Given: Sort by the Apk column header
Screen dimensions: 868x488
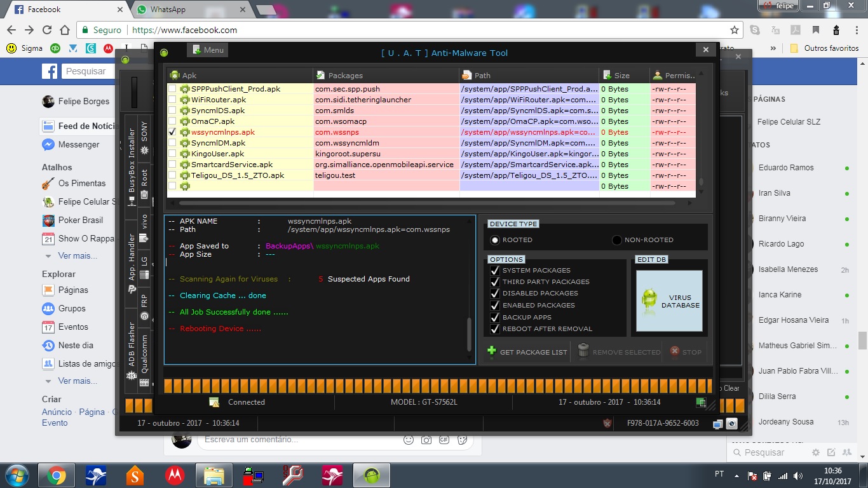Looking at the screenshot, I should coord(240,75).
